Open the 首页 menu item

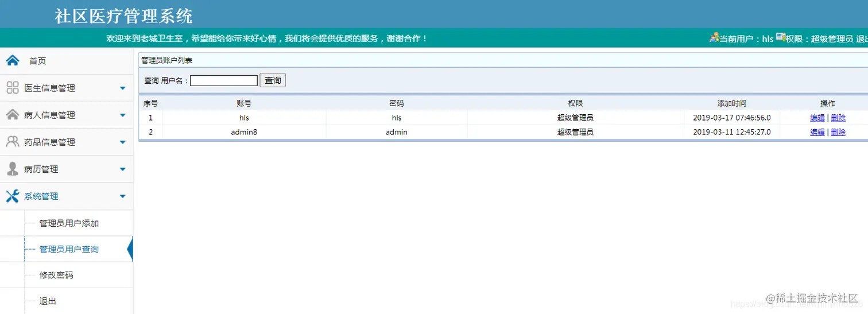(38, 61)
